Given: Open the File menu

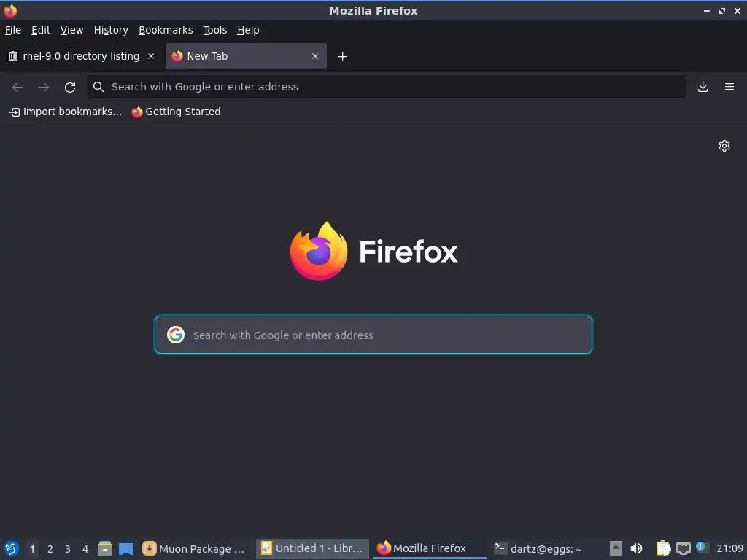Looking at the screenshot, I should point(13,30).
